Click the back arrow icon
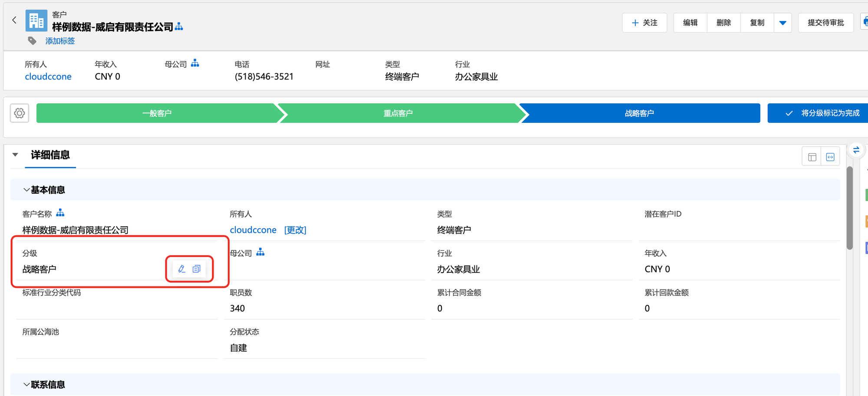Image resolution: width=868 pixels, height=396 pixels. (14, 20)
